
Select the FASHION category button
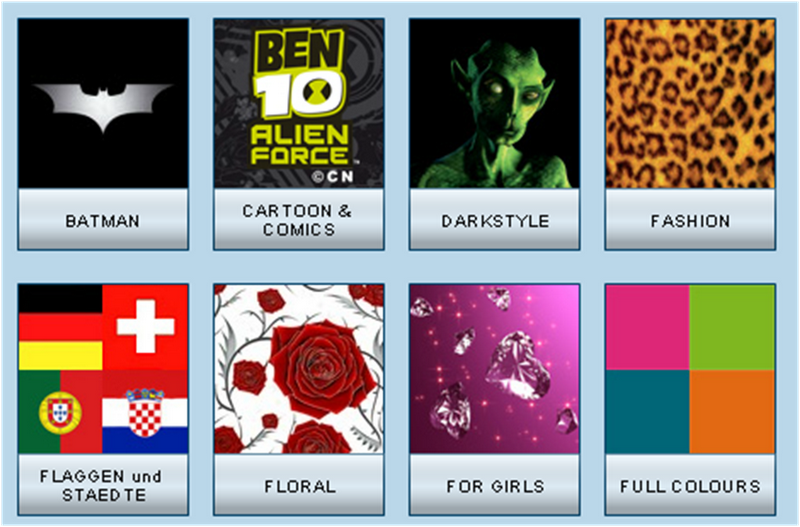(690, 219)
